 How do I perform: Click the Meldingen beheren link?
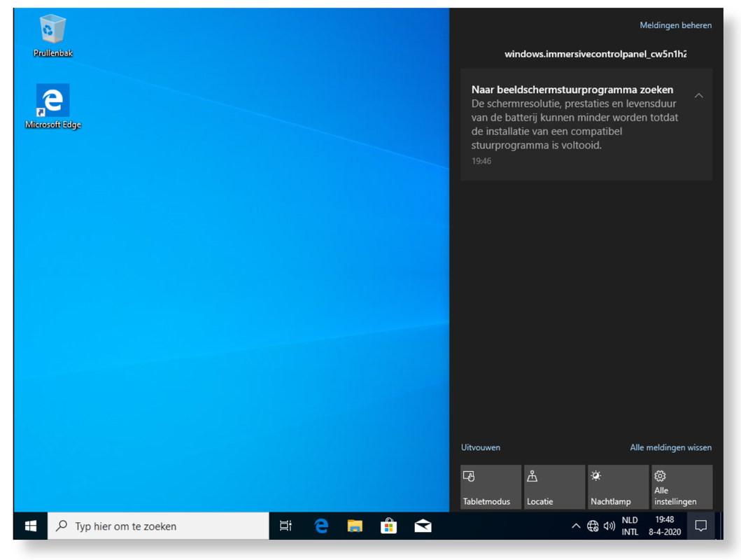tap(675, 25)
